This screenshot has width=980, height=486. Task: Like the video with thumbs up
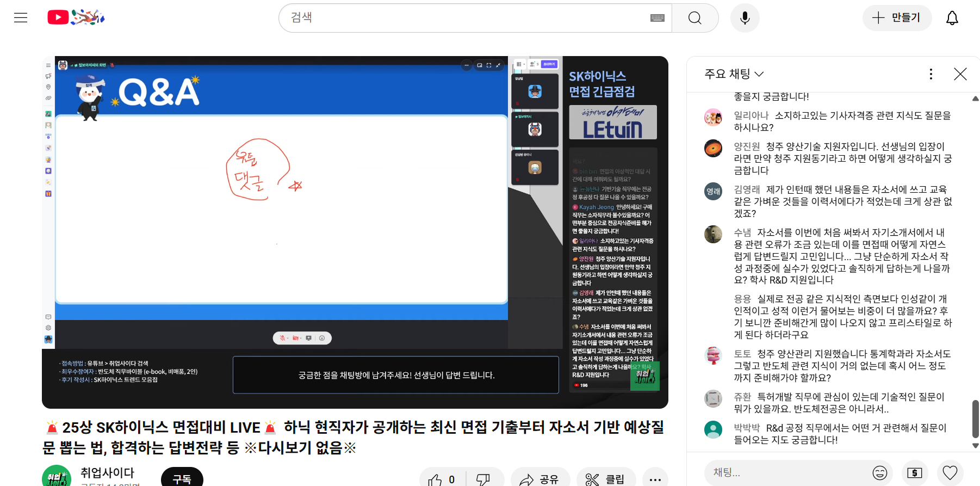[441, 478]
